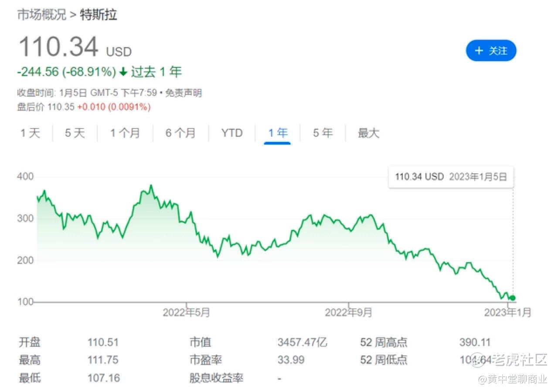Click the green end-point marker on chart
The width and height of the screenshot is (558, 392).
point(513,298)
